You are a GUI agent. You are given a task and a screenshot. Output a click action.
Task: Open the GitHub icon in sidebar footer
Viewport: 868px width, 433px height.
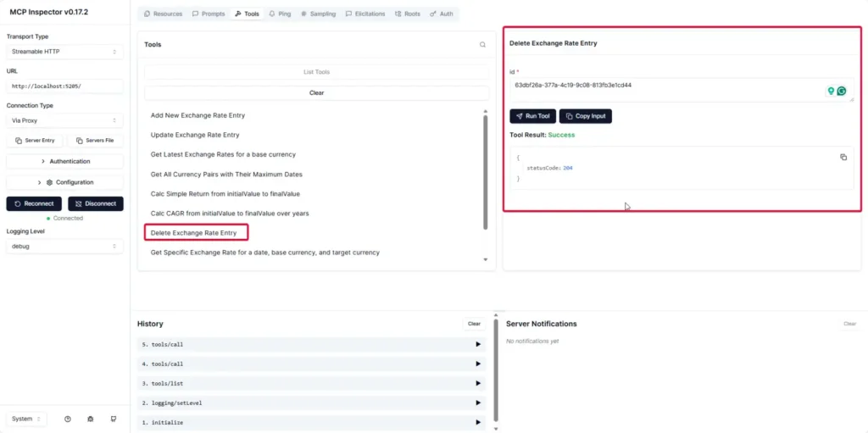click(113, 419)
